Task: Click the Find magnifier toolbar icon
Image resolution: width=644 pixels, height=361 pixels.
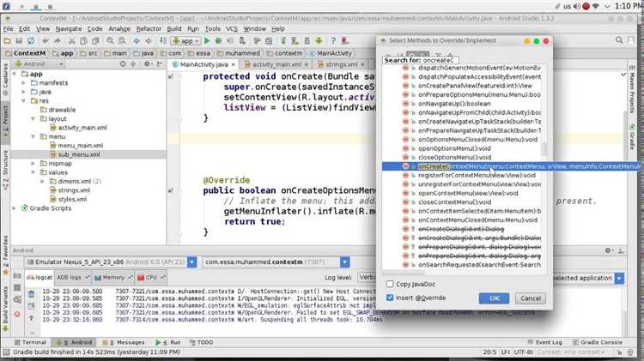Action: (x=110, y=41)
